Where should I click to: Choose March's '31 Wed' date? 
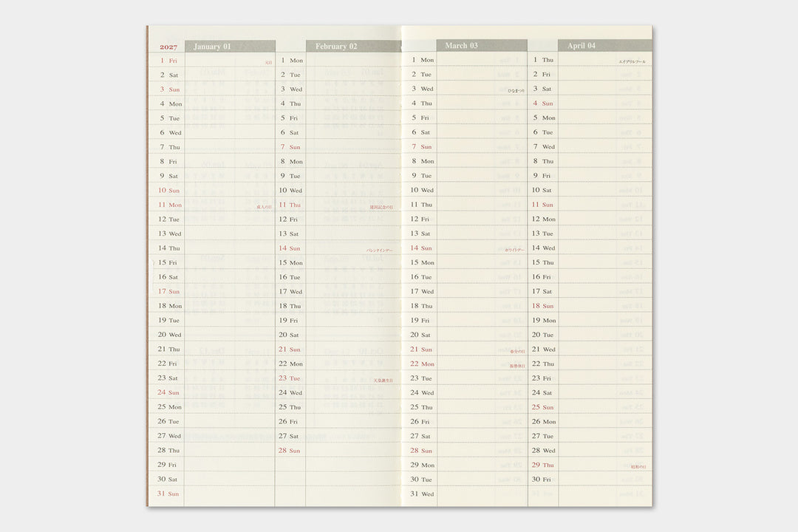click(x=422, y=494)
